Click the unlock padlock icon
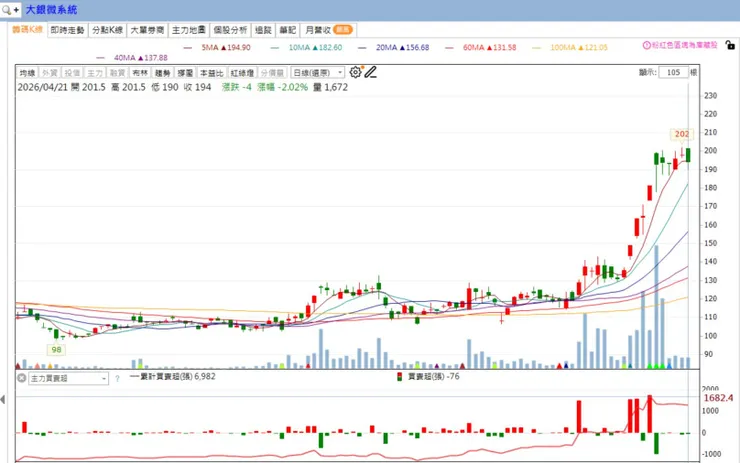This screenshot has height=463, width=740. tap(730, 45)
